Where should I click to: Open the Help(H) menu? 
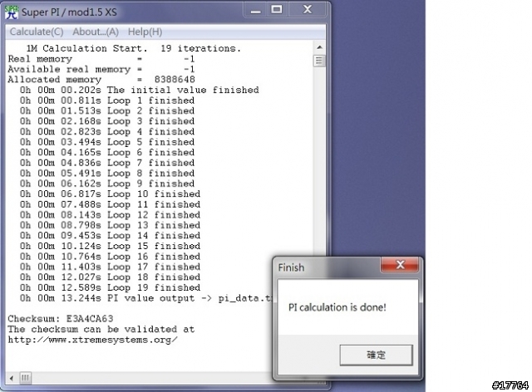tap(145, 32)
